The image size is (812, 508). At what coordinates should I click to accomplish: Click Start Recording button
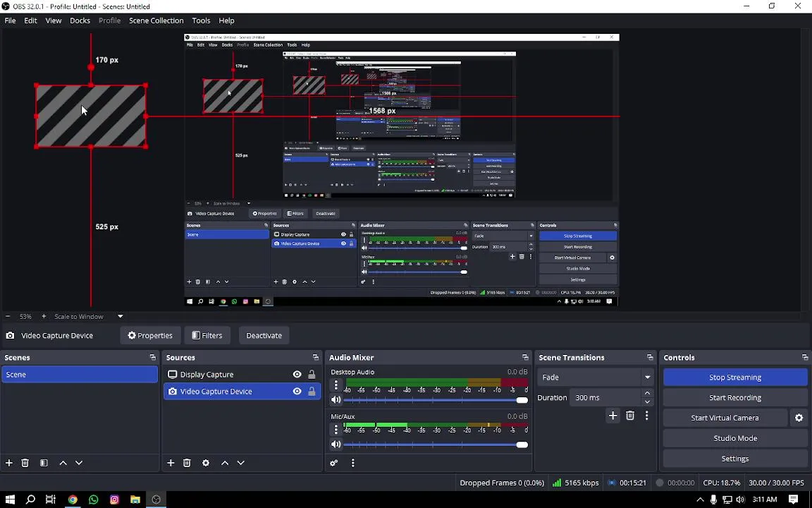click(x=735, y=398)
